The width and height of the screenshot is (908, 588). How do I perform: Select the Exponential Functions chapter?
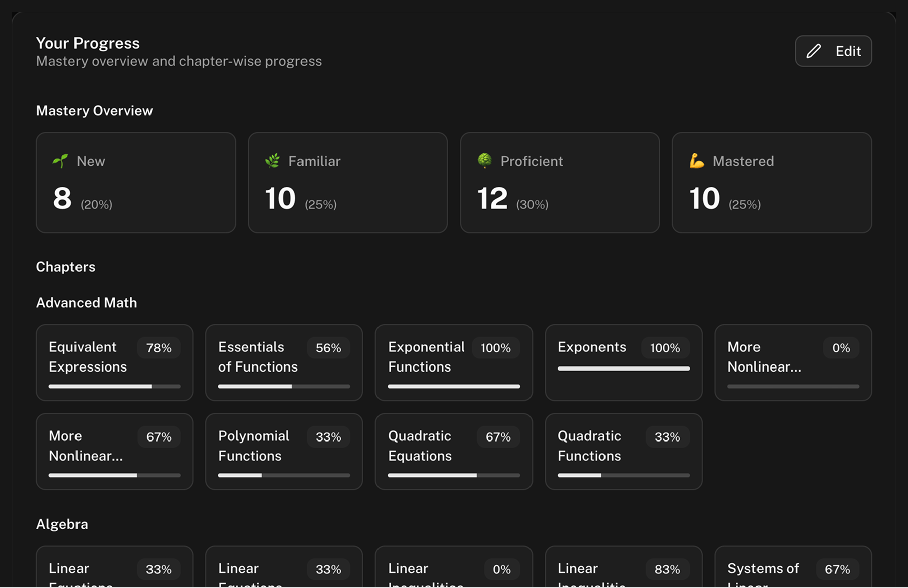pyautogui.click(x=453, y=362)
